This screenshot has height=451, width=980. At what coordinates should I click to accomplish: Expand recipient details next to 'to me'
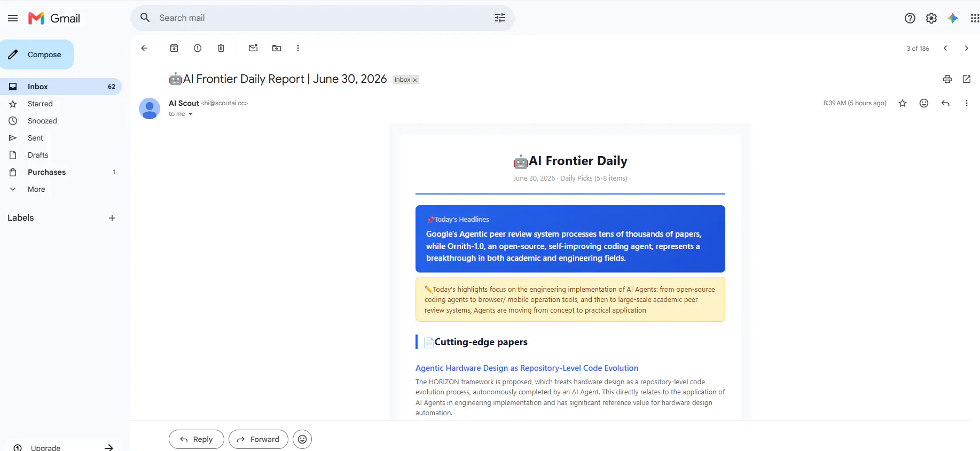[x=191, y=114]
